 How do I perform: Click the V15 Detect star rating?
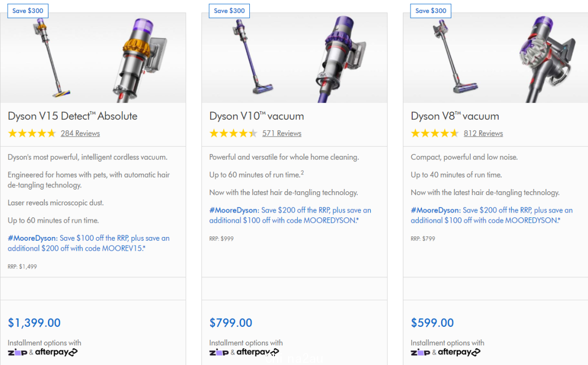[32, 133]
